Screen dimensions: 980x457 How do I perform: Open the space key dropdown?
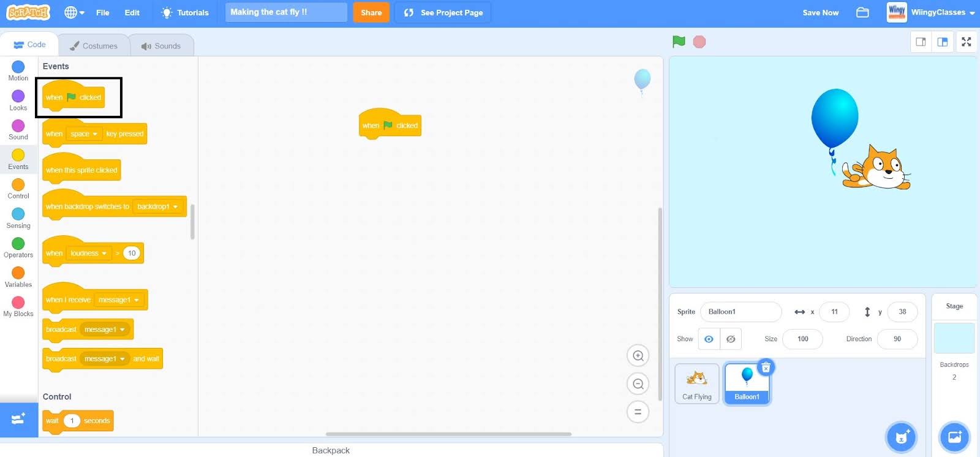point(84,134)
